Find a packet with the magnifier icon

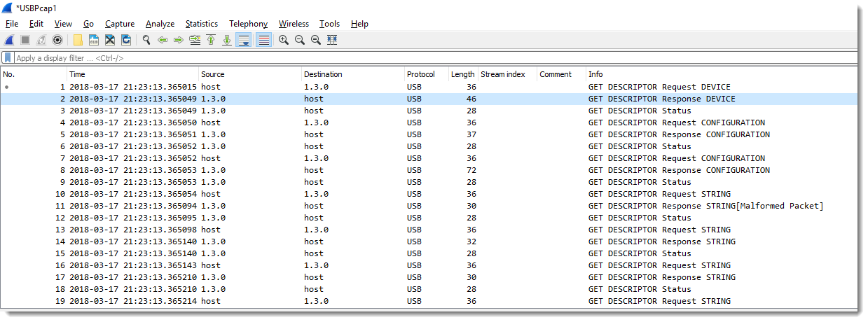click(x=146, y=40)
